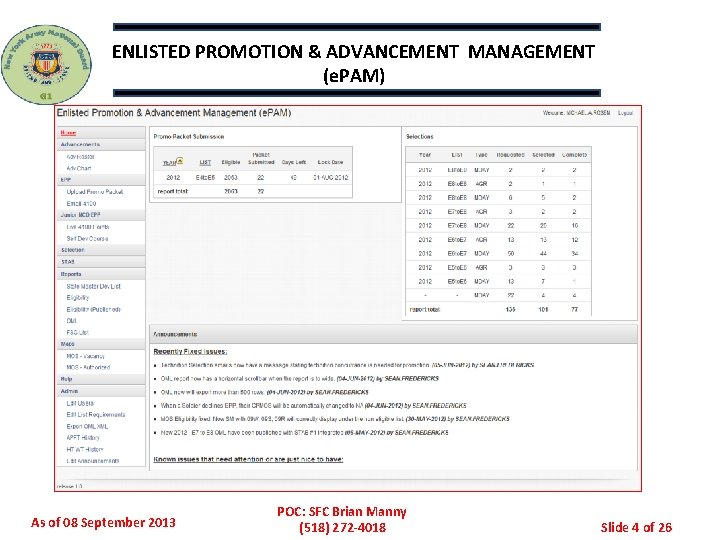
Task: Open the MOS - Vacancy map
Action: coord(85,356)
